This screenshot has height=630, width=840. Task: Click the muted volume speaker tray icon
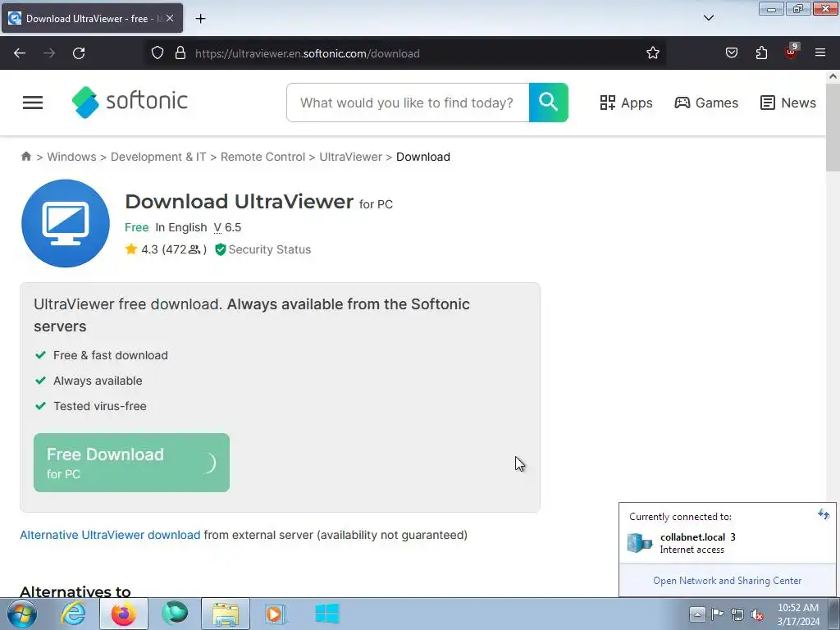757,614
